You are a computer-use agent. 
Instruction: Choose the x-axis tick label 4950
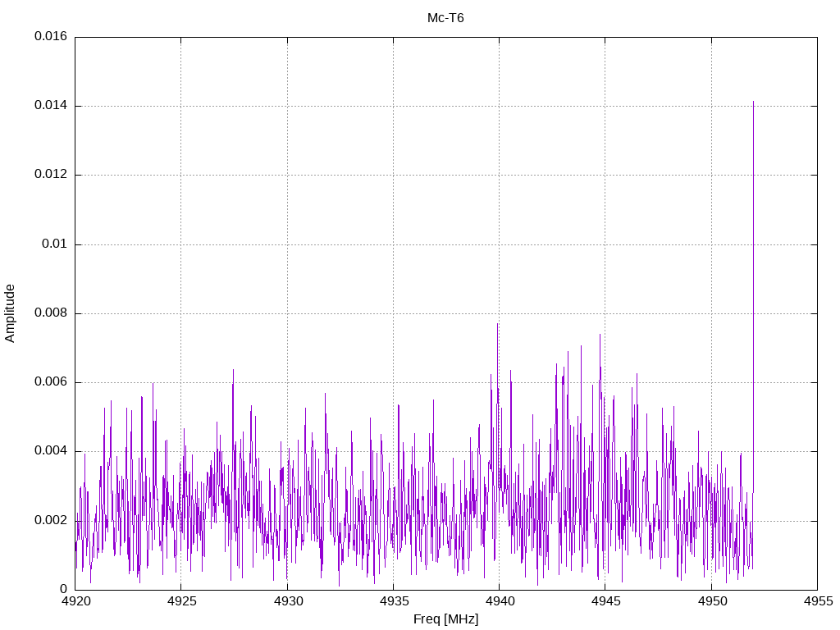tap(711, 602)
